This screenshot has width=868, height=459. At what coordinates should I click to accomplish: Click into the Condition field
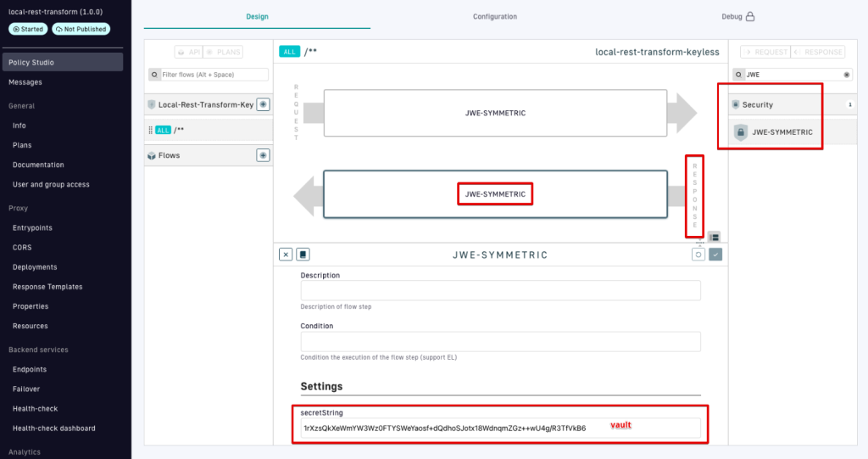[x=500, y=341]
